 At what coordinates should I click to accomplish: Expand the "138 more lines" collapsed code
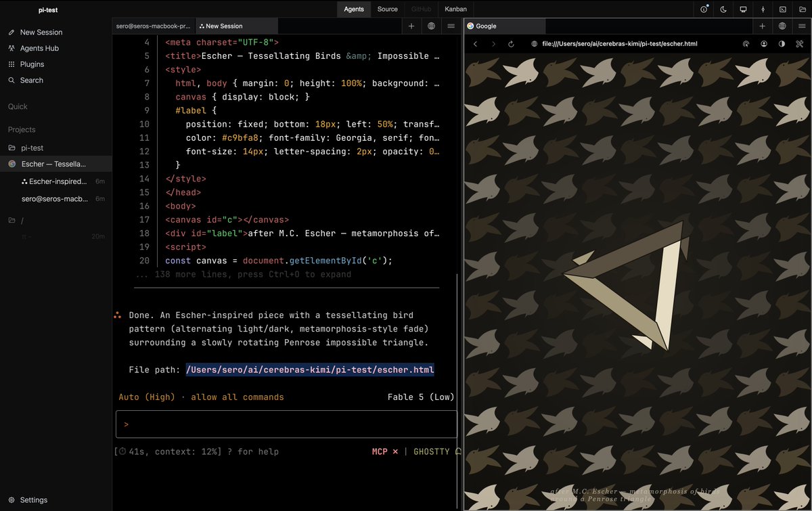click(x=244, y=274)
